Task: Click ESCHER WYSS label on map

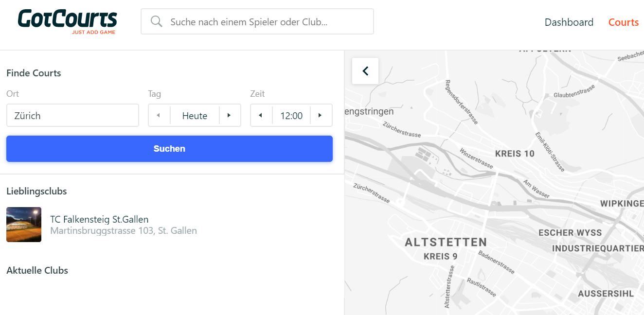Action: [570, 233]
